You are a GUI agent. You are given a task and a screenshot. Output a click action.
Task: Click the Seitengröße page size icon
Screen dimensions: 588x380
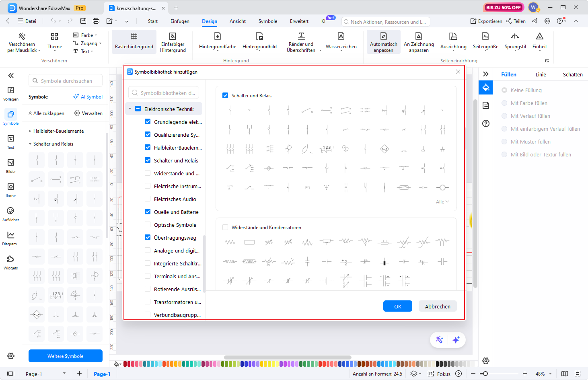coord(485,37)
